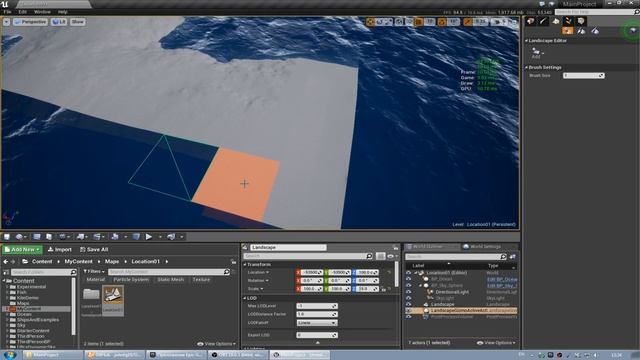Click the Import button
Screen dimensions: 640x360
pos(60,249)
